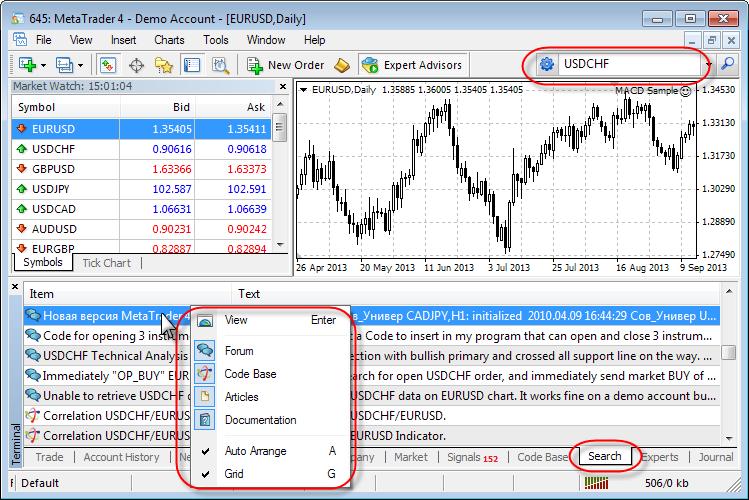Choose Forum in the context menu
749x500 pixels.
tap(270, 351)
